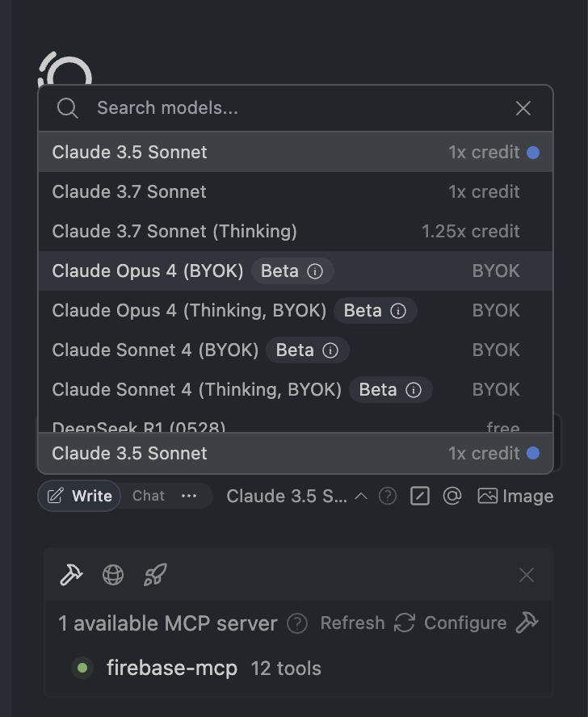Click the @ mention icon

pyautogui.click(x=452, y=496)
